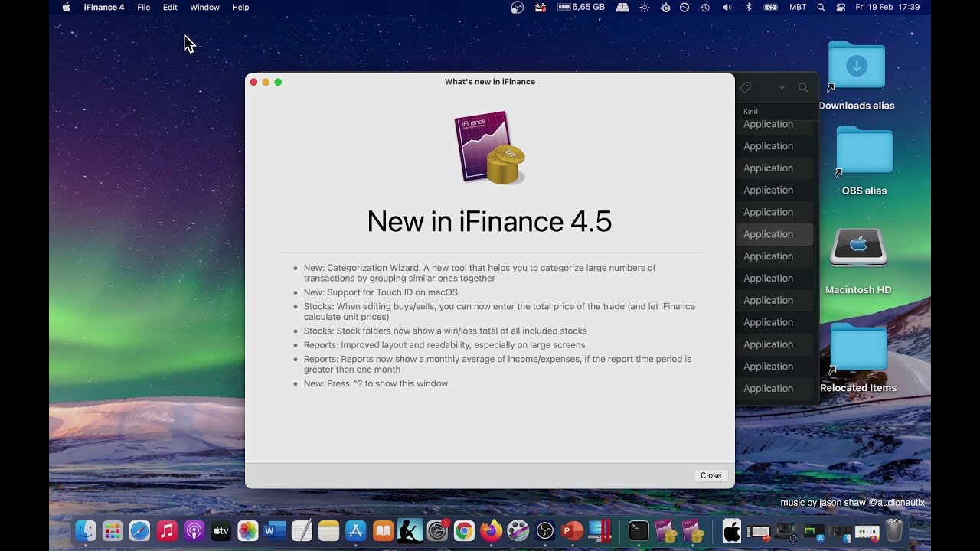
Task: Open the iFinance 4 menu
Action: pyautogui.click(x=104, y=7)
